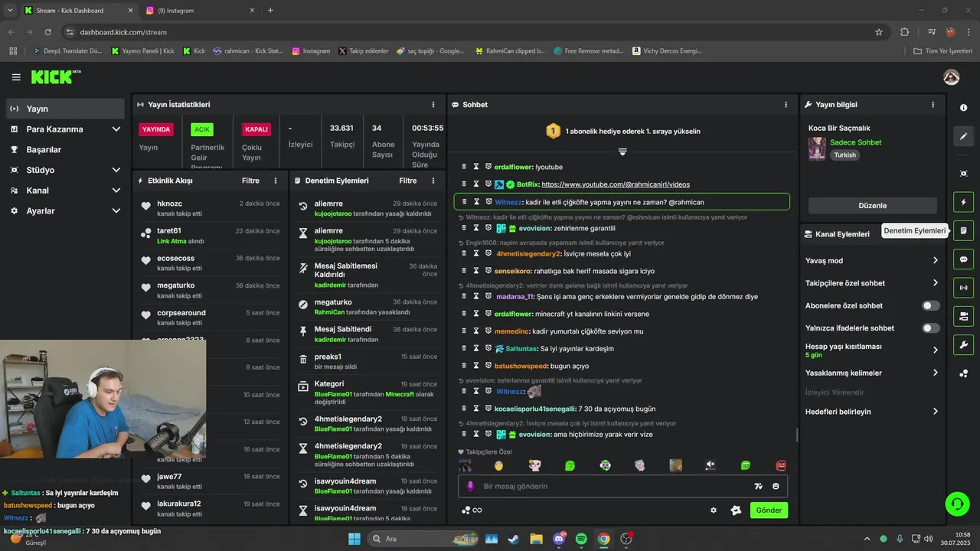Viewport: 980px width, 551px height.
Task: Click the pencil edit icon in right sidebar
Action: (x=964, y=136)
